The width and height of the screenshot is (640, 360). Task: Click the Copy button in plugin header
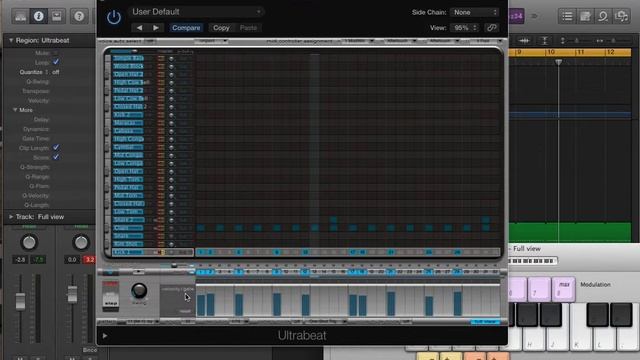point(221,28)
